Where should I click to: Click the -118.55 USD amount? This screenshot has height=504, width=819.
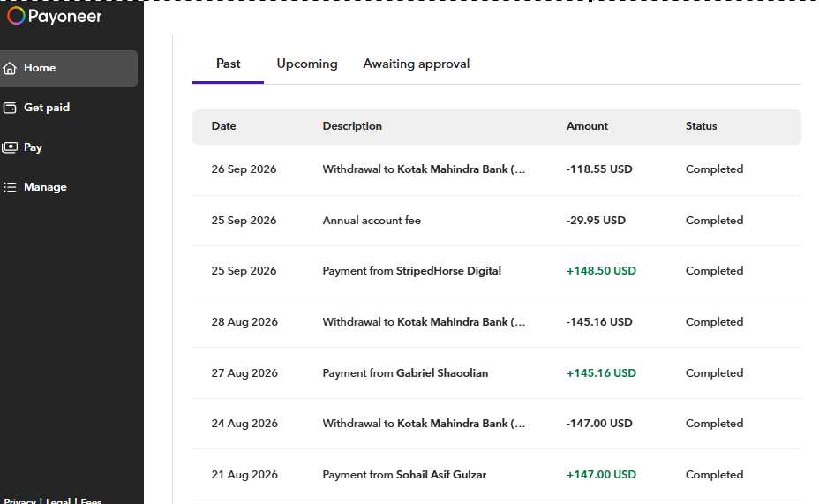tap(599, 169)
